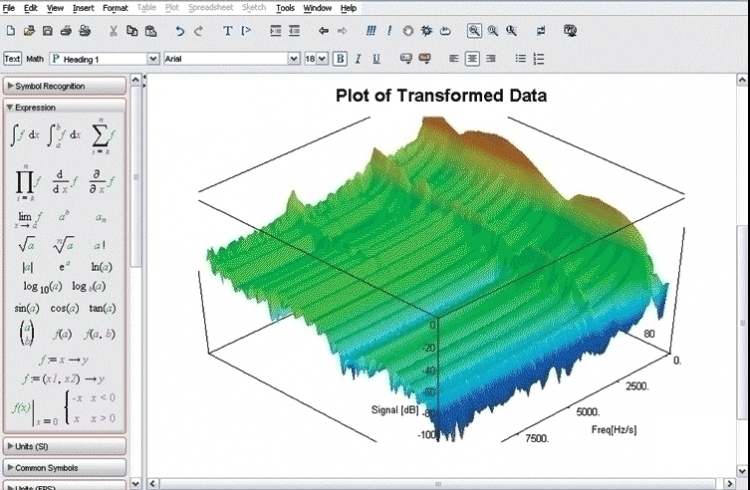Set zoom to 150% magnifier icon
This screenshot has width=750, height=490.
[493, 31]
